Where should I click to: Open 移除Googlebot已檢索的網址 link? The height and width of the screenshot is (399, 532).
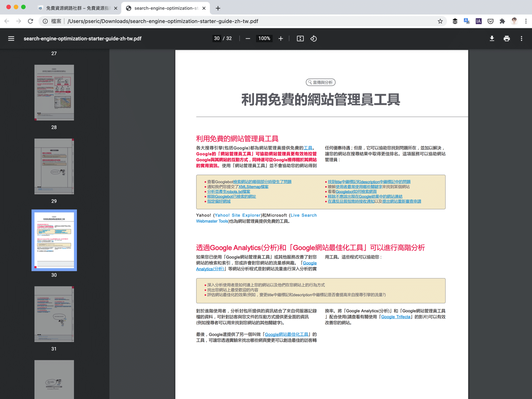[232, 197]
